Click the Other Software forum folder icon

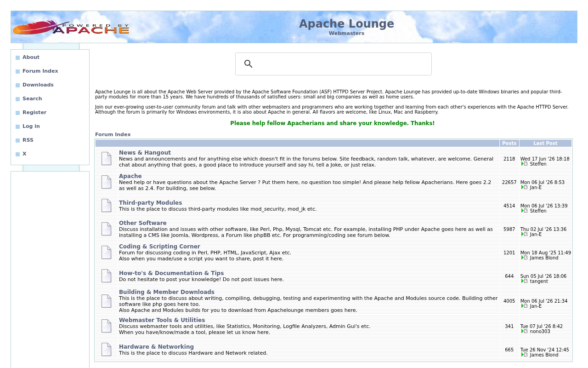106,229
